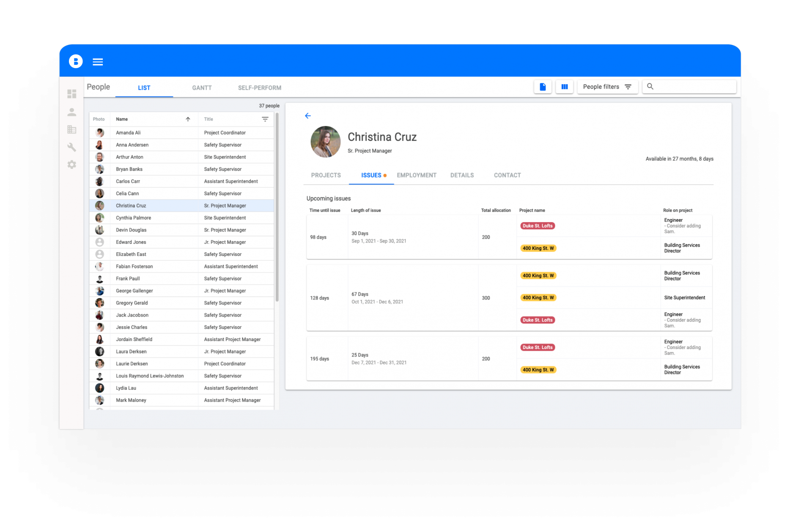
Task: Select Devin Douglas in the people list
Action: pyautogui.click(x=131, y=230)
